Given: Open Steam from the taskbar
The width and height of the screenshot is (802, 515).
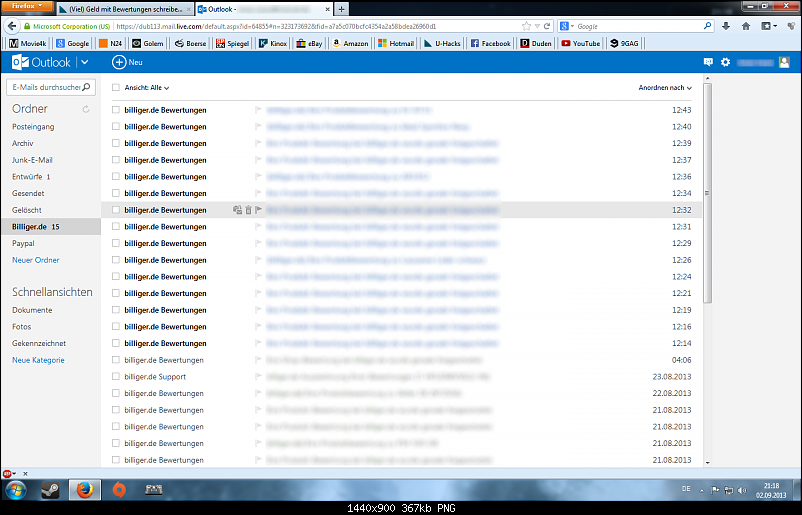Looking at the screenshot, I should [50, 490].
